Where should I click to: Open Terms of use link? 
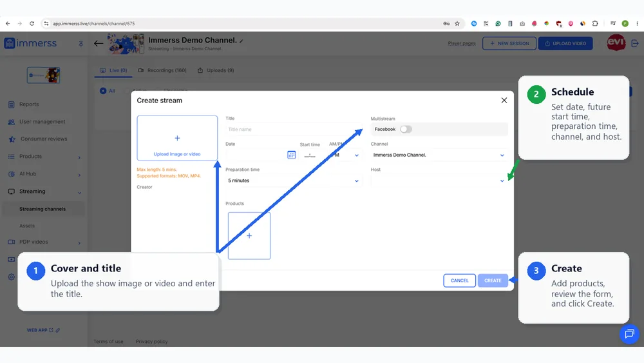point(108,342)
